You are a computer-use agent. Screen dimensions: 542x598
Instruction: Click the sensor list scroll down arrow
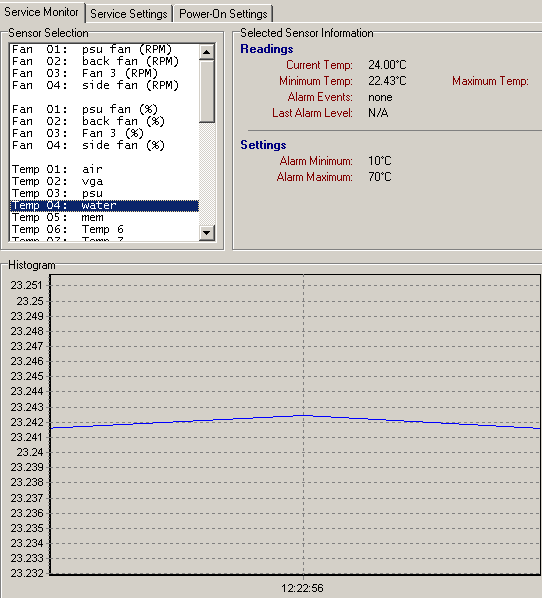pos(206,232)
